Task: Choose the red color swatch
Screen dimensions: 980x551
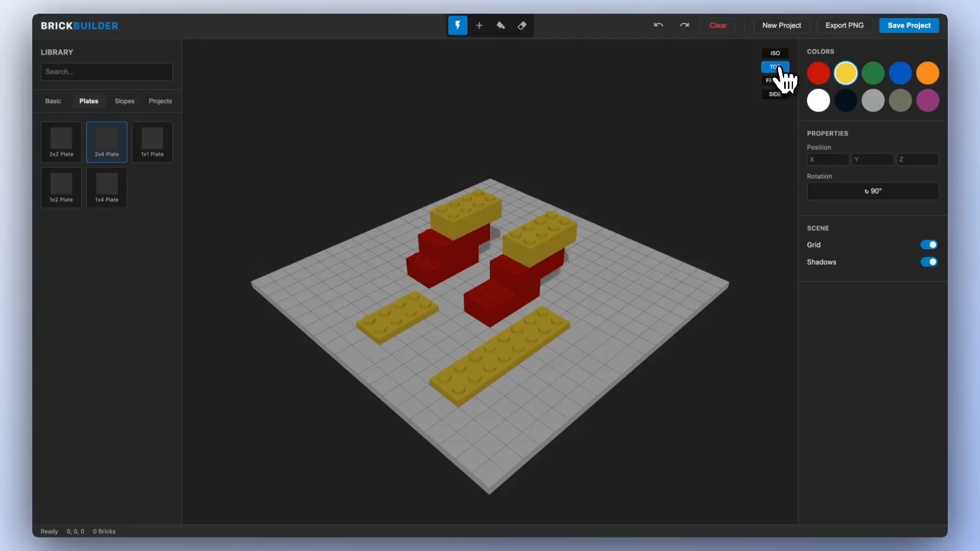Action: point(818,73)
